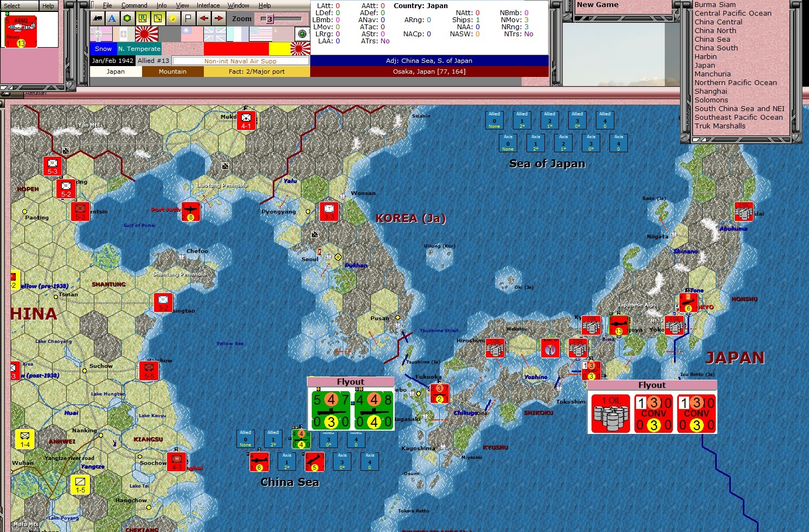This screenshot has height=532, width=809.
Task: Adjust the Zoom slider handle showing 3
Action: point(269,19)
